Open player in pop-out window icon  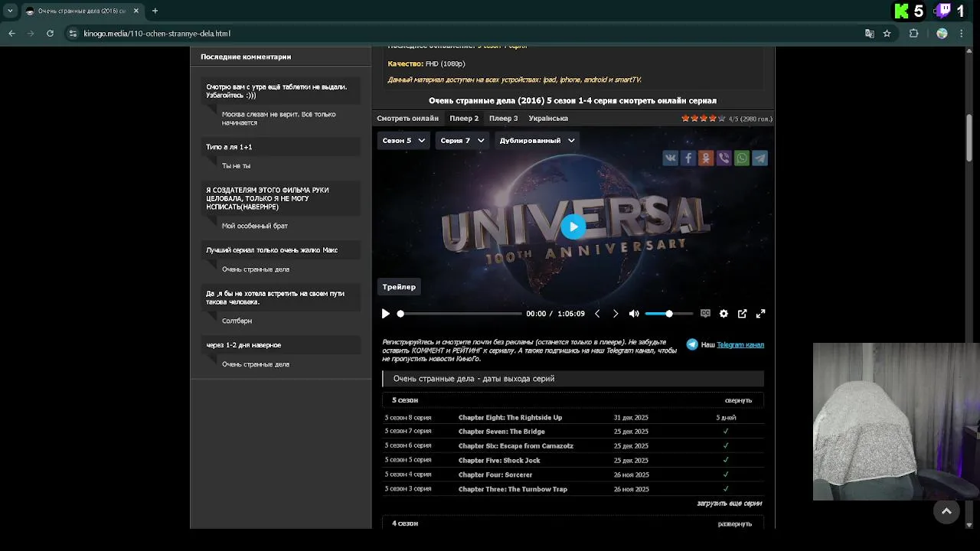742,314
